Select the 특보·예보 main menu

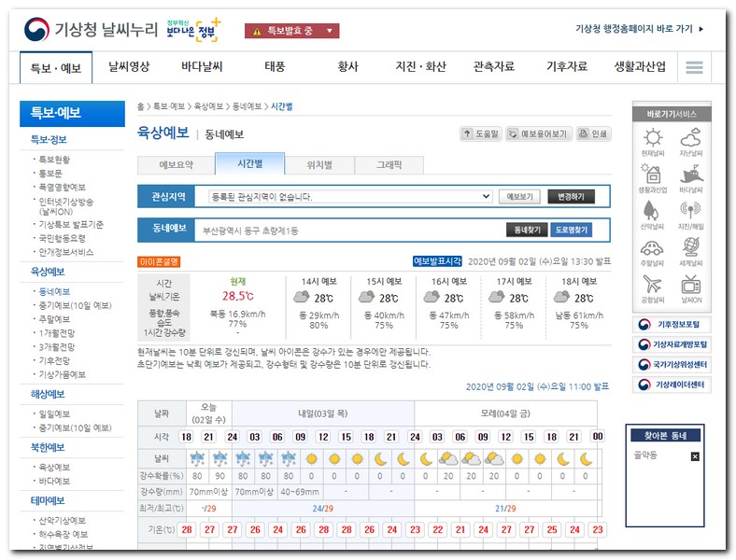56,68
